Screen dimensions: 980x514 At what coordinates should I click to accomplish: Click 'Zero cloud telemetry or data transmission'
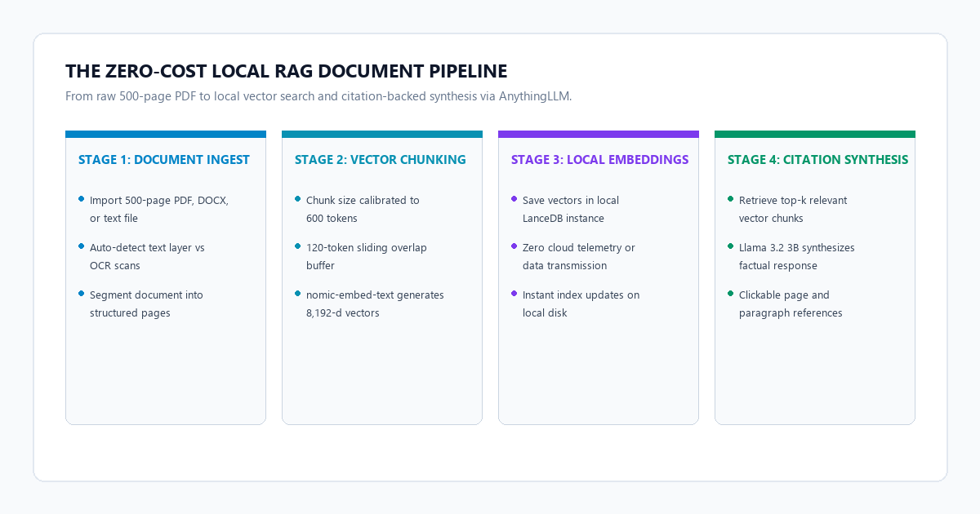579,256
